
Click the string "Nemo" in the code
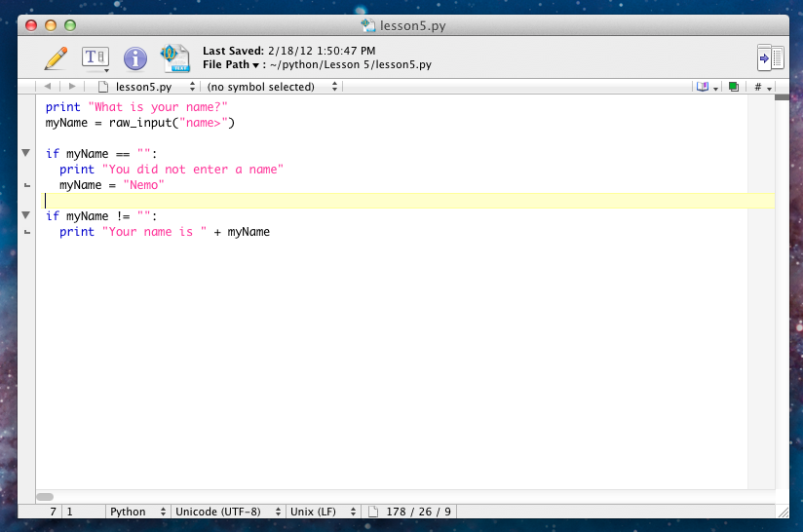coord(143,185)
